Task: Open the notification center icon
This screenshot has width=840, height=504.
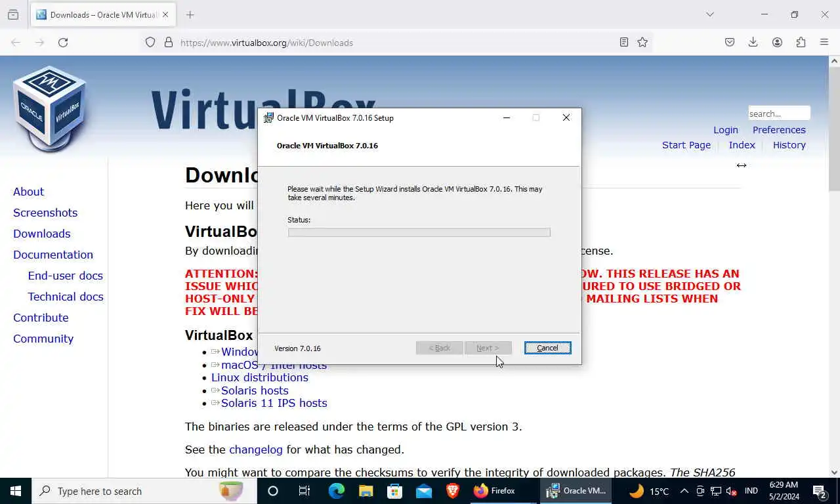Action: [x=819, y=491]
